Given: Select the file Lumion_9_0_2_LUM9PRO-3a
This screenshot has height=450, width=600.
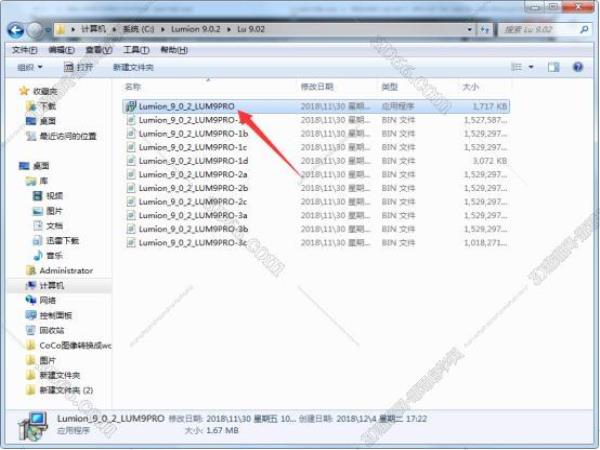Looking at the screenshot, I should coord(193,215).
